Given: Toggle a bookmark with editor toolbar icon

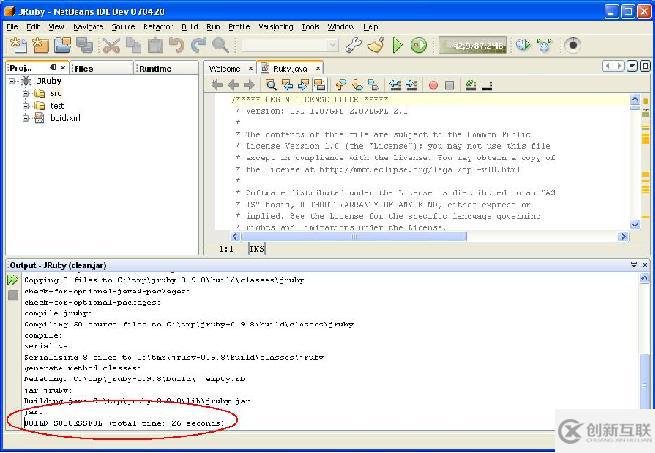Looking at the screenshot, I should (x=373, y=85).
